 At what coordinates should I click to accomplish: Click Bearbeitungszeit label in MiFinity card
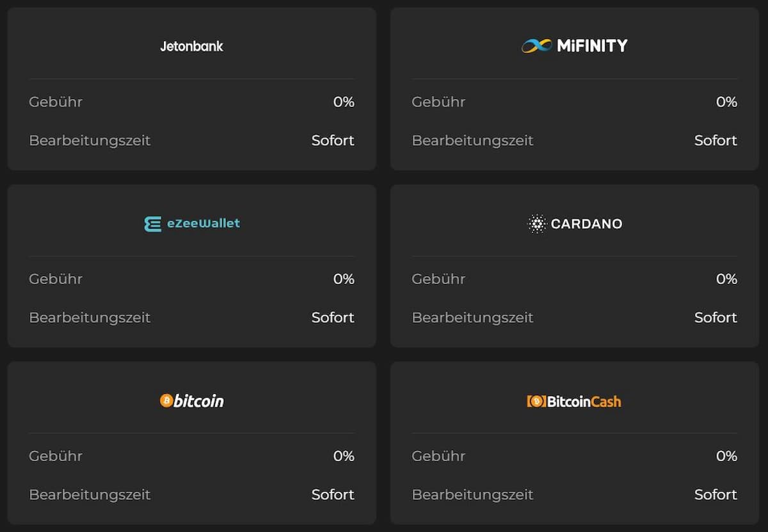[x=472, y=140]
